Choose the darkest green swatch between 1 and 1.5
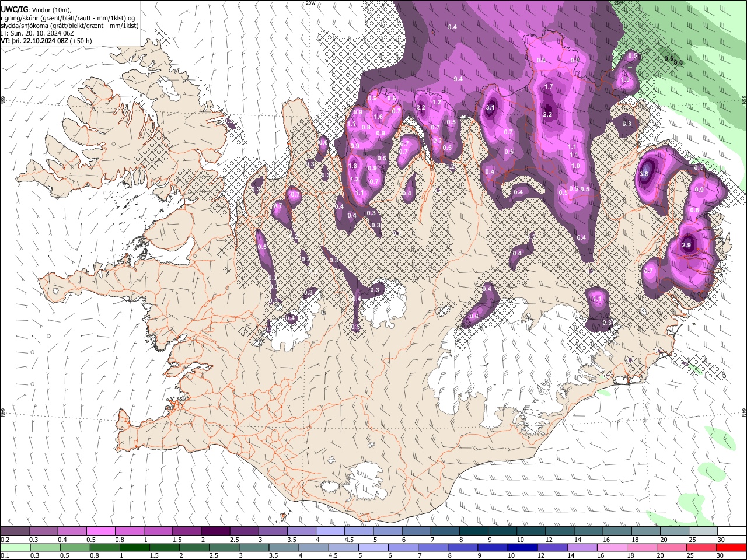 (x=135, y=548)
